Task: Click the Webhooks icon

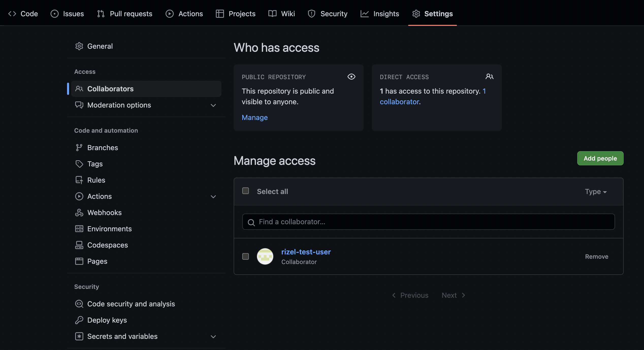Action: 79,213
